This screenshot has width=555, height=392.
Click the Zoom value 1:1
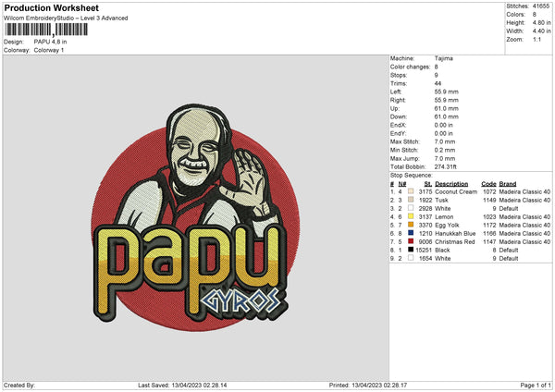pyautogui.click(x=536, y=39)
